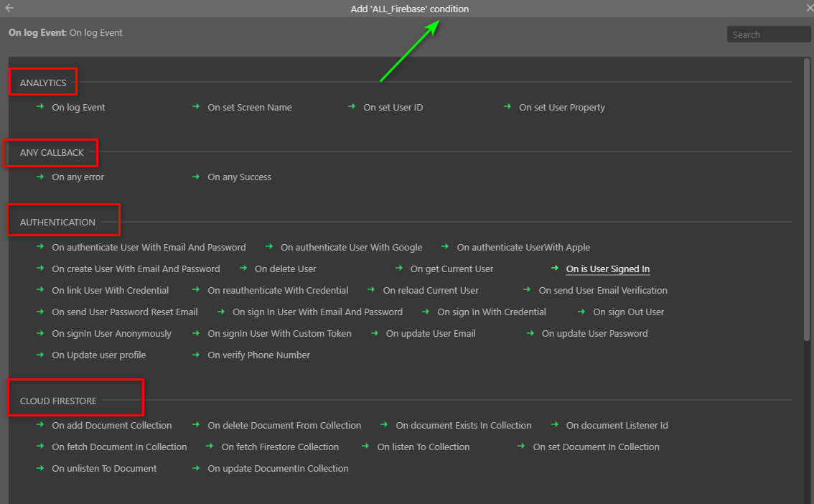Click the green arrow beside On any error
The width and height of the screenshot is (814, 504).
coord(40,177)
